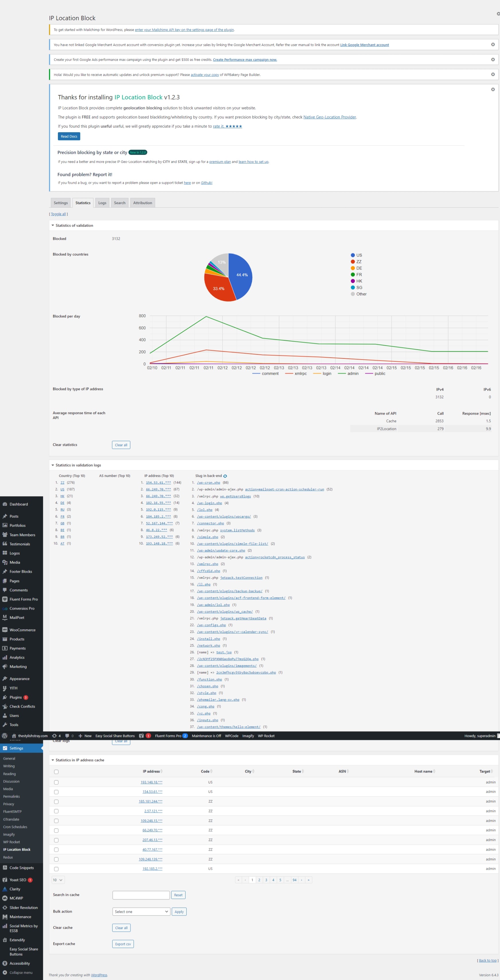Select checkbox for 185.181.244.*** row
The height and width of the screenshot is (980, 500).
(56, 802)
